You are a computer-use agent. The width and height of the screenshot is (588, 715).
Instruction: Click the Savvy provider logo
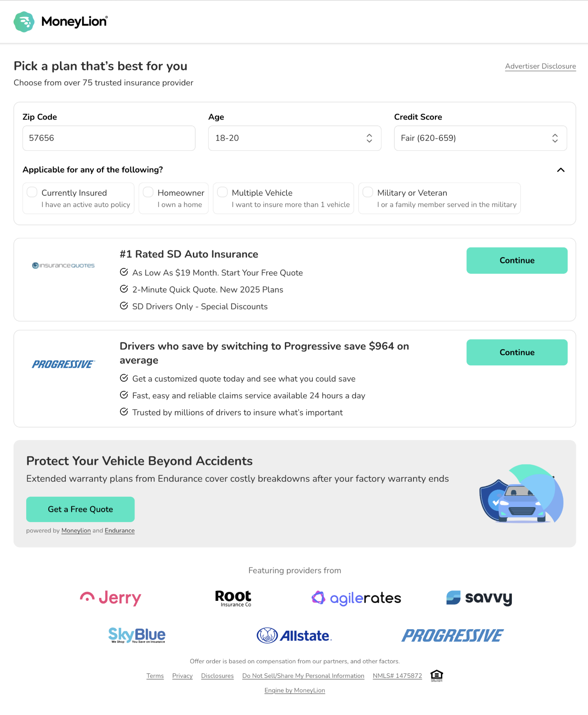(x=479, y=598)
